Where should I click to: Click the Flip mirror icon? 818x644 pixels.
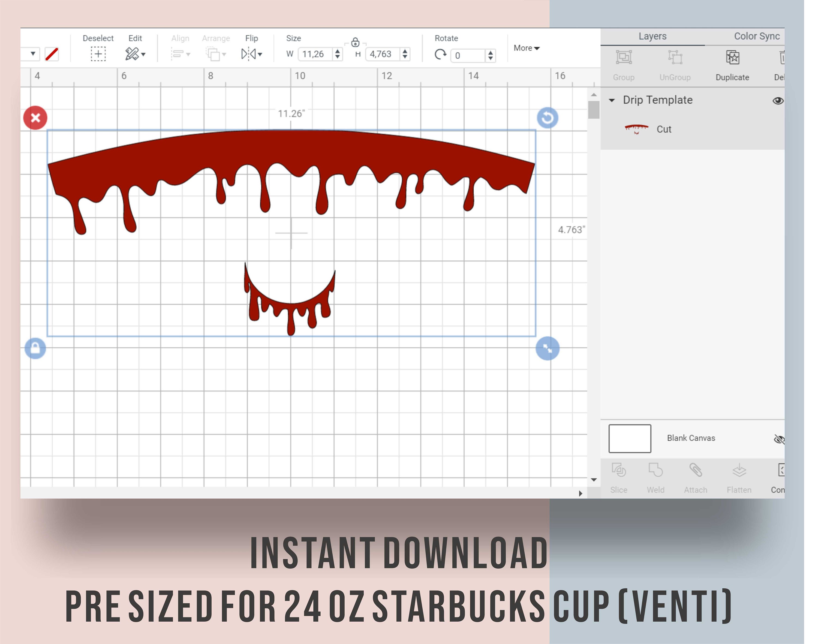click(x=248, y=54)
